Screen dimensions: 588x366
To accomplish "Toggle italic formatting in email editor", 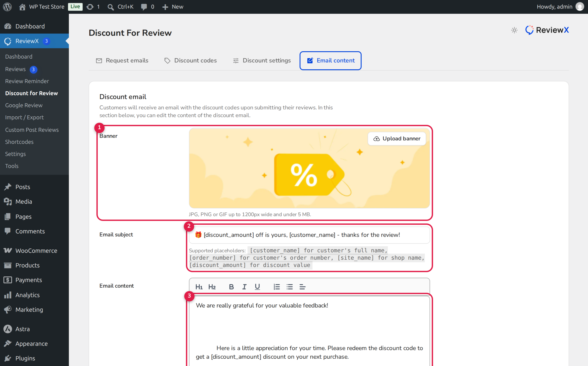I will (244, 287).
